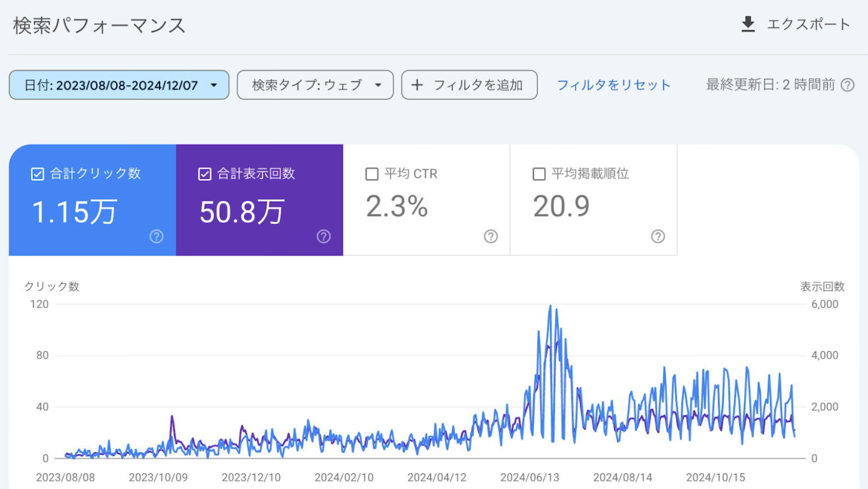Viewport: 868px width, 489px height.
Task: Click the June 2024 peak on chart
Action: point(550,307)
